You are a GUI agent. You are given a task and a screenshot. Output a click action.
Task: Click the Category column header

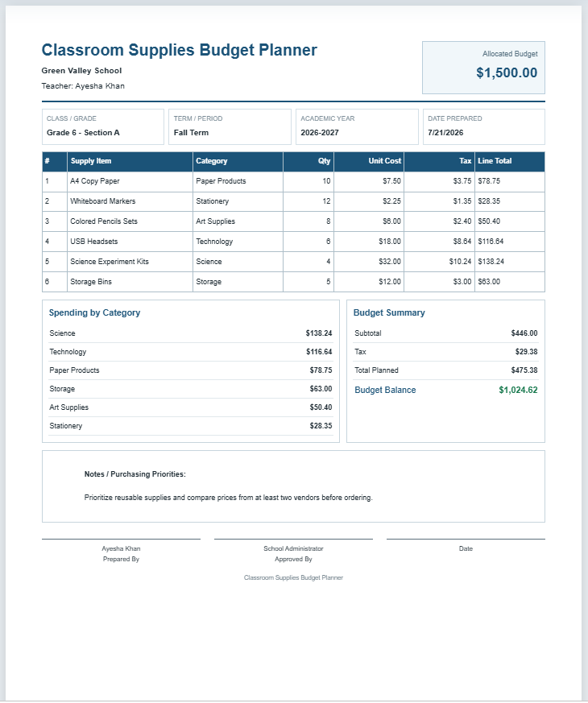pyautogui.click(x=238, y=161)
